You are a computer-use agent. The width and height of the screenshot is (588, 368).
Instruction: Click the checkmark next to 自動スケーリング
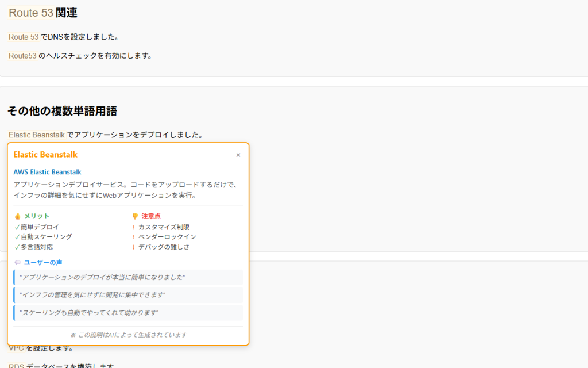coord(17,237)
